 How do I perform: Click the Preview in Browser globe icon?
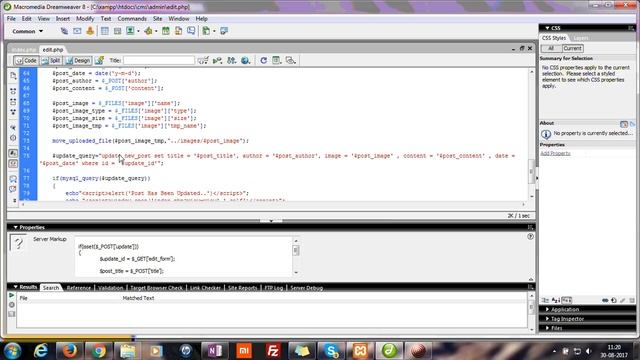click(245, 60)
